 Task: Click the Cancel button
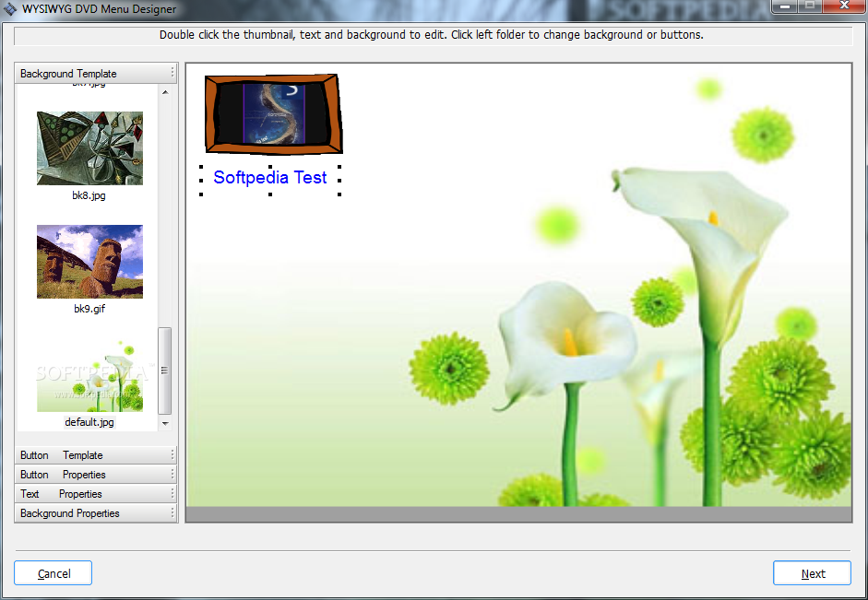coord(54,573)
